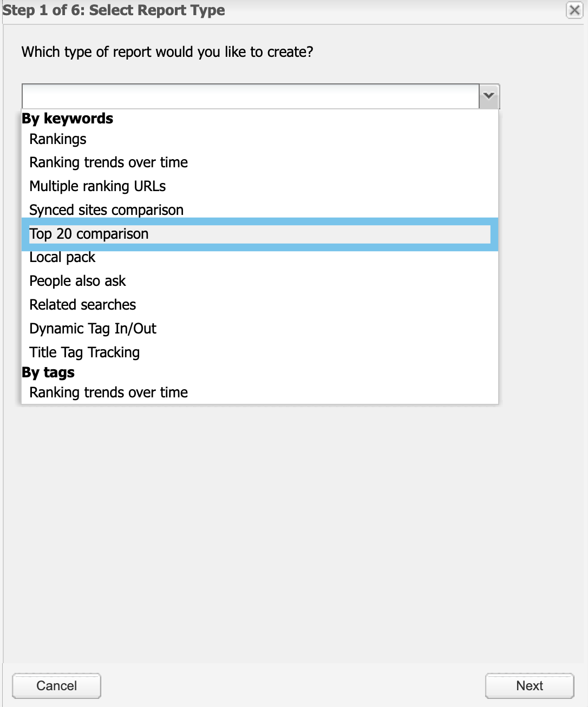Viewport: 588px width, 707px height.
Task: Select the highlighted Top 20 comparison option
Action: (x=89, y=234)
